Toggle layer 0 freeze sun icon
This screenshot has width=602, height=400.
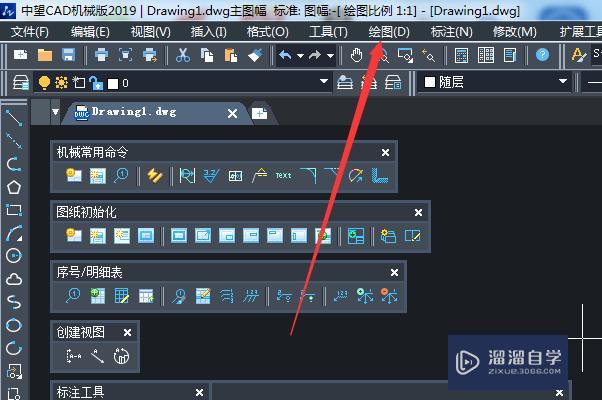[61, 83]
